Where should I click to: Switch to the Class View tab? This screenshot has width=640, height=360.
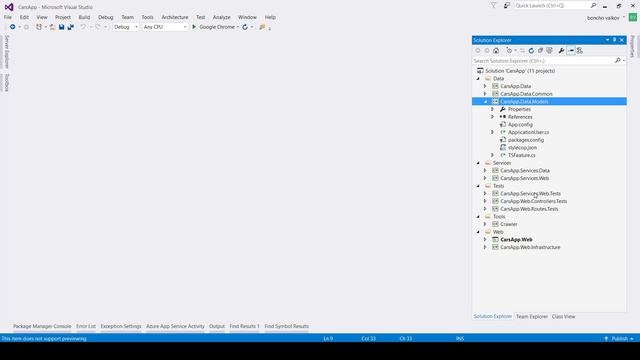point(563,316)
